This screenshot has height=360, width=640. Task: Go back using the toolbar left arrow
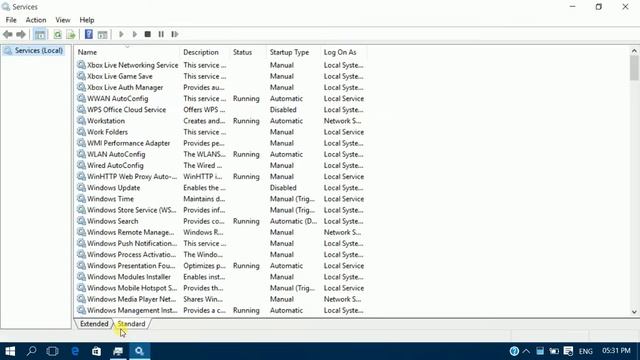point(8,35)
